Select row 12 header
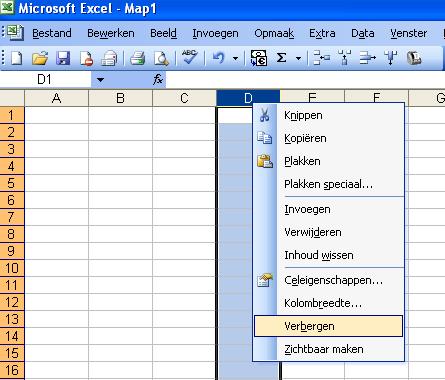445x380 pixels. click(12, 302)
